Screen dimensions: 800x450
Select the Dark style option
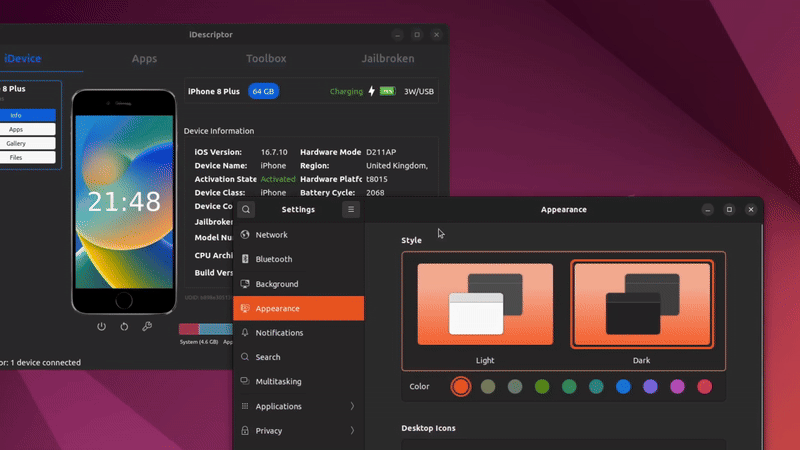[642, 304]
